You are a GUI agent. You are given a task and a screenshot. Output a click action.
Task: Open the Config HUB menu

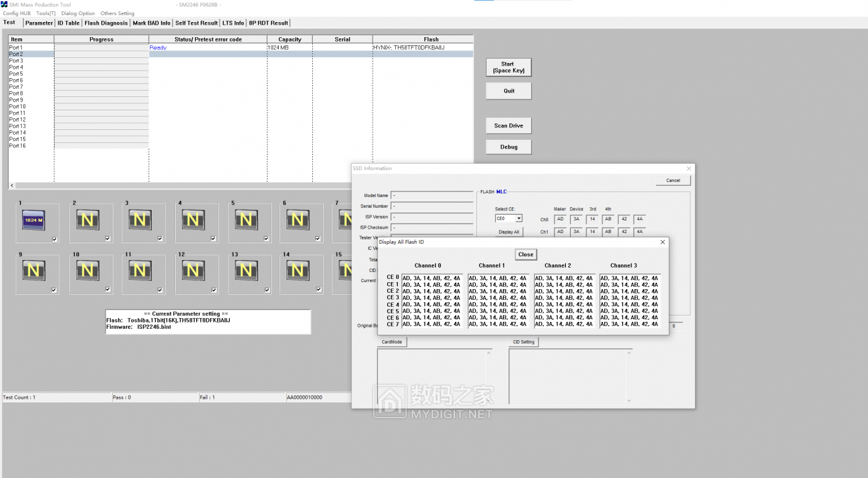(x=16, y=13)
